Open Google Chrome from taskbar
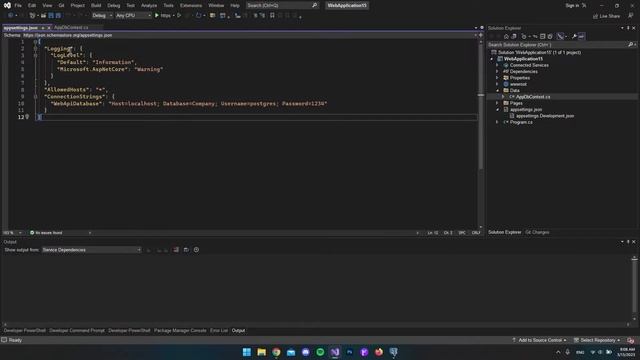The width and height of the screenshot is (640, 360). pos(276,352)
